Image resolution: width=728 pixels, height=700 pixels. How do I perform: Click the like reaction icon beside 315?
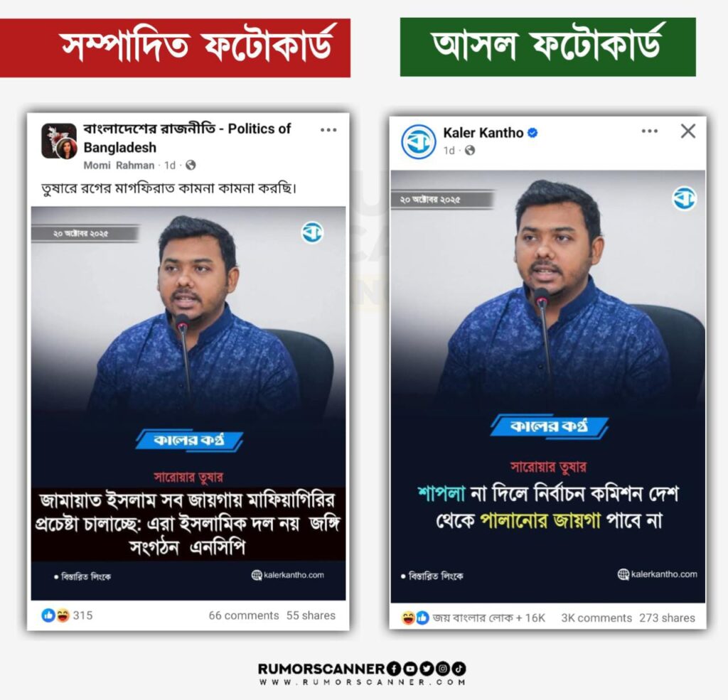(48, 615)
